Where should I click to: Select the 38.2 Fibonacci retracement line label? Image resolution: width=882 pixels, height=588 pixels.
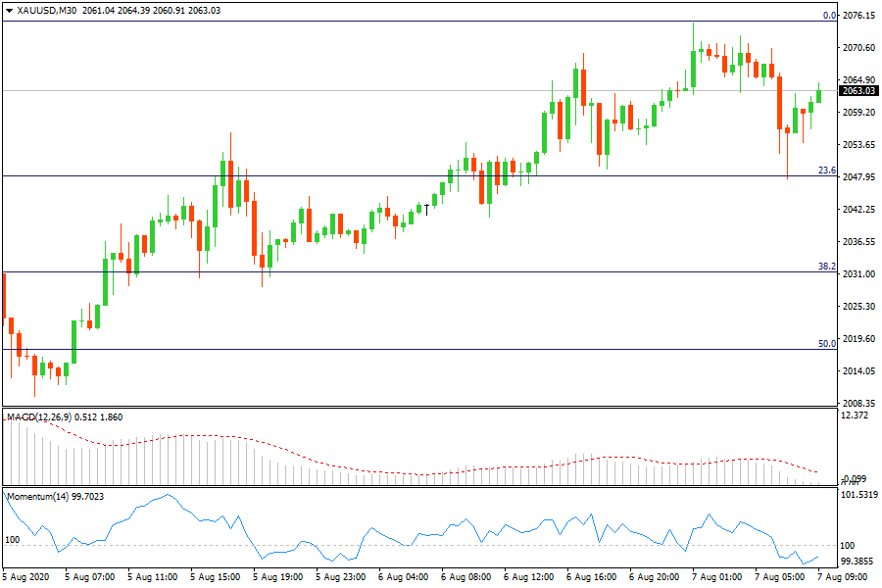826,267
